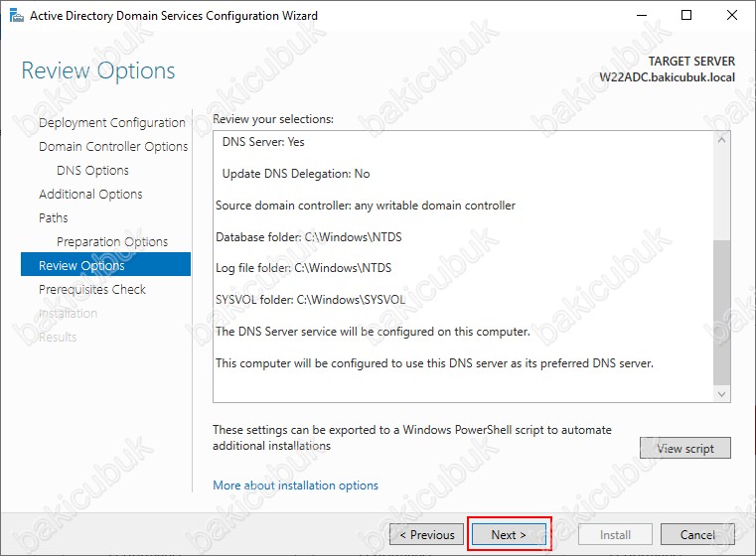756x556 pixels.
Task: Select Paths step in sidebar
Action: [x=54, y=217]
